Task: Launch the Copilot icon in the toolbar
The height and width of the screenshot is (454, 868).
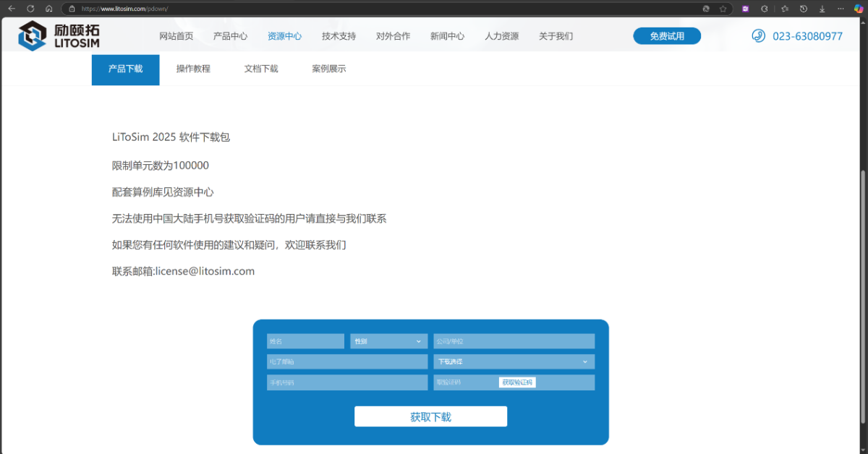Action: pos(859,9)
